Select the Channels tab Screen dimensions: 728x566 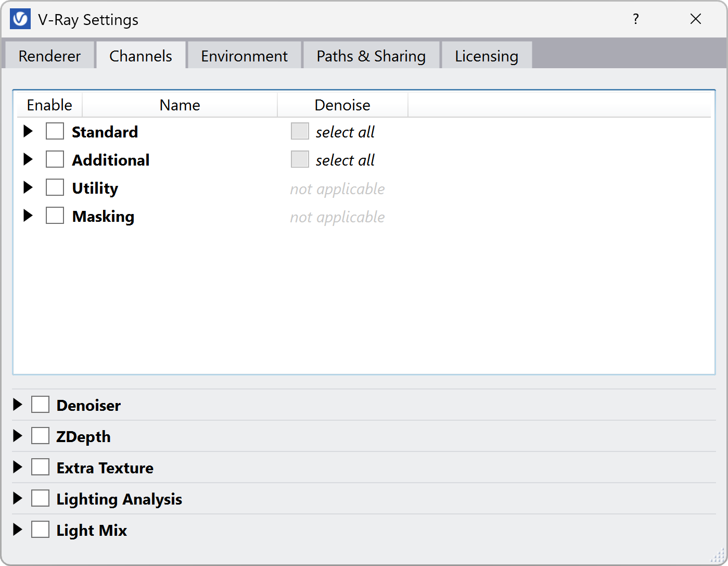point(141,56)
